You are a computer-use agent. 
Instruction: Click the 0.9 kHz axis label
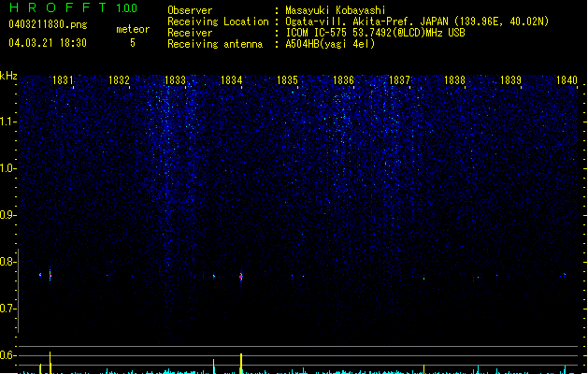(7, 215)
